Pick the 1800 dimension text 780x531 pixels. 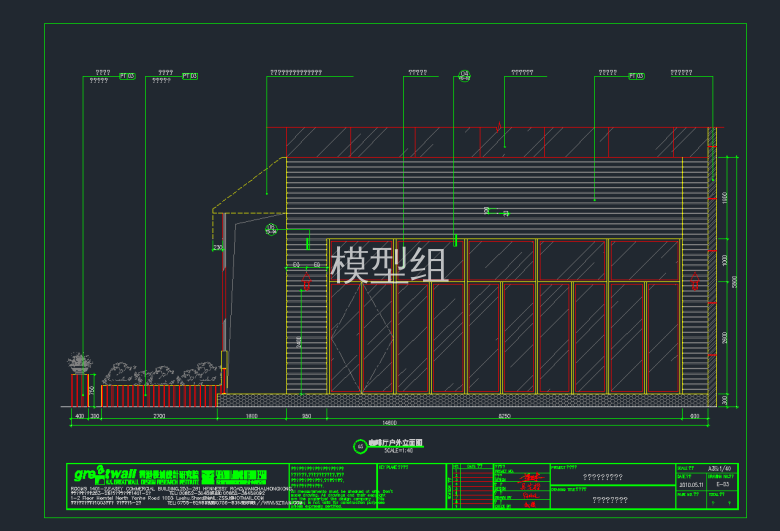[x=252, y=414]
